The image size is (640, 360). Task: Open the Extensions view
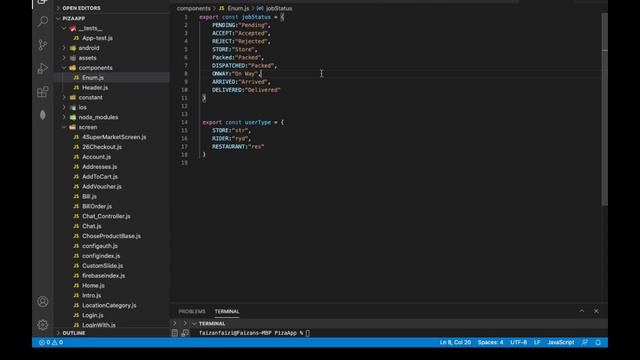[42, 92]
